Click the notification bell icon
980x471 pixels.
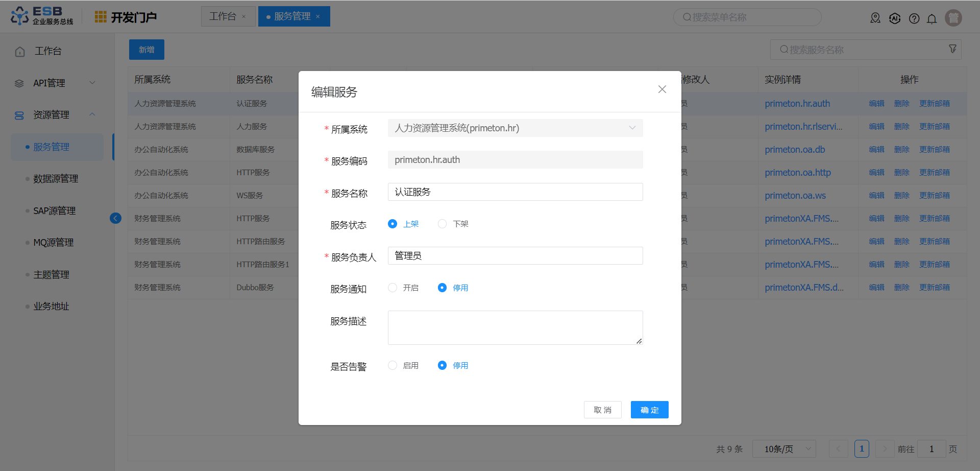coord(932,19)
